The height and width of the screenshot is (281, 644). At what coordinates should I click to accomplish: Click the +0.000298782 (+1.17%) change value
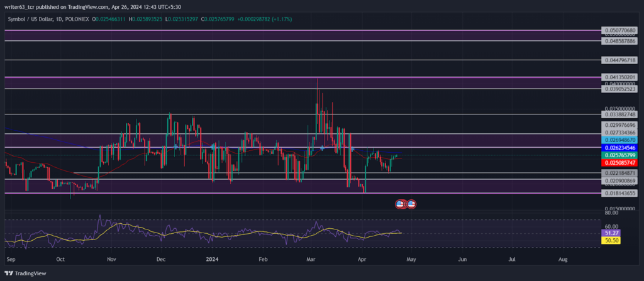266,19
